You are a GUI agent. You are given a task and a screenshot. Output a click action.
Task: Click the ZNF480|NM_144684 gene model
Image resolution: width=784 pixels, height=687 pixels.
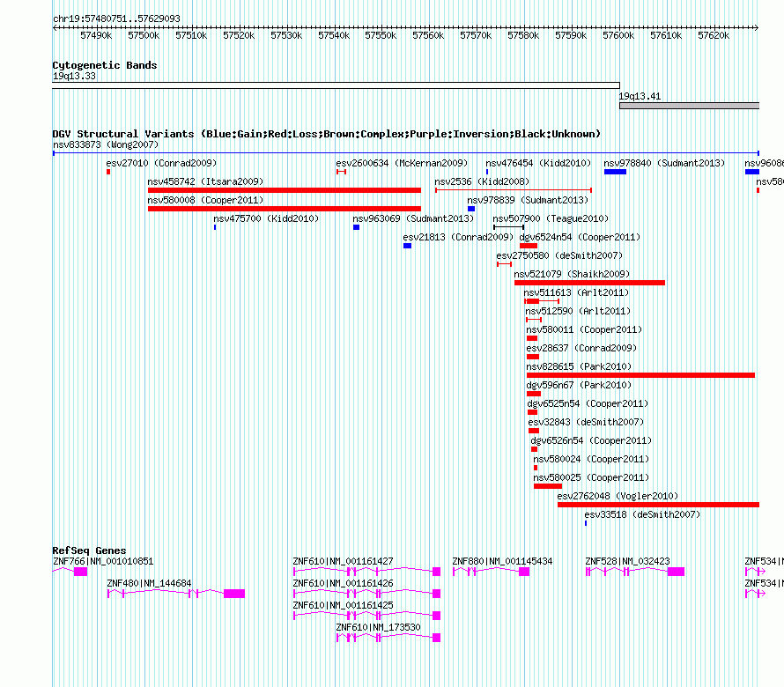coord(176,594)
